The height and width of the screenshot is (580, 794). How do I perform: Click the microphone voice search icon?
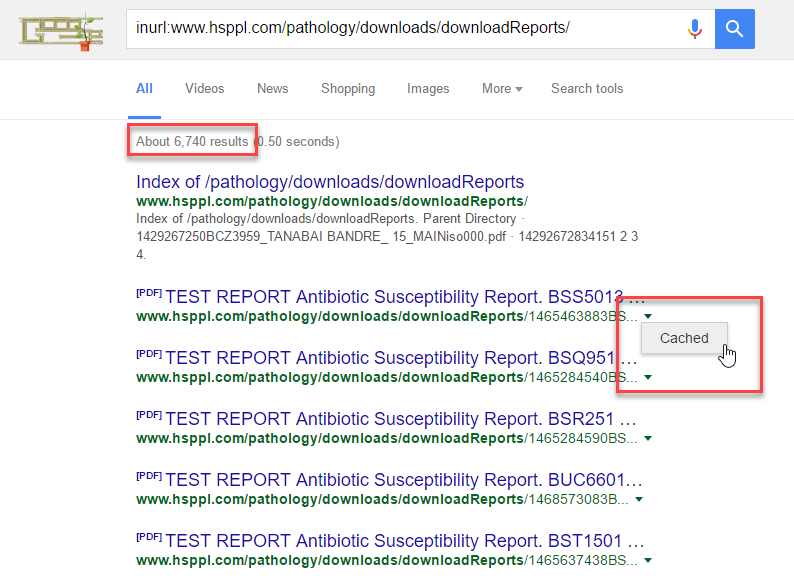pos(695,29)
